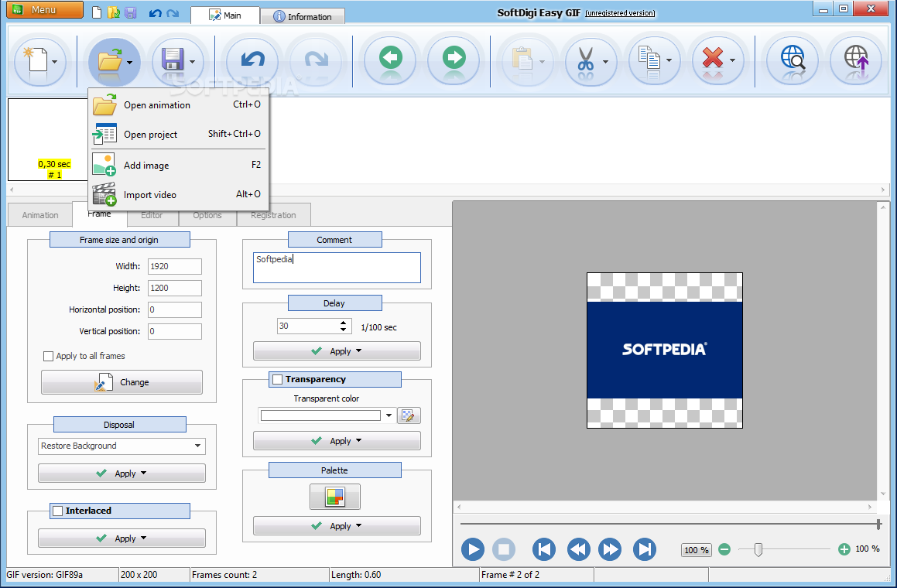The width and height of the screenshot is (897, 588).
Task: Click small undo arrow in title bar
Action: coord(155,13)
